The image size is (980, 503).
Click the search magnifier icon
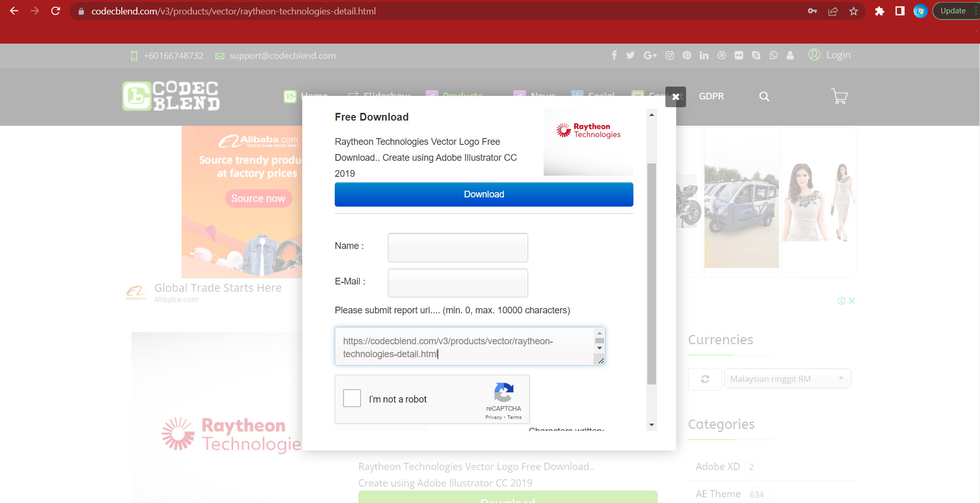(x=764, y=96)
